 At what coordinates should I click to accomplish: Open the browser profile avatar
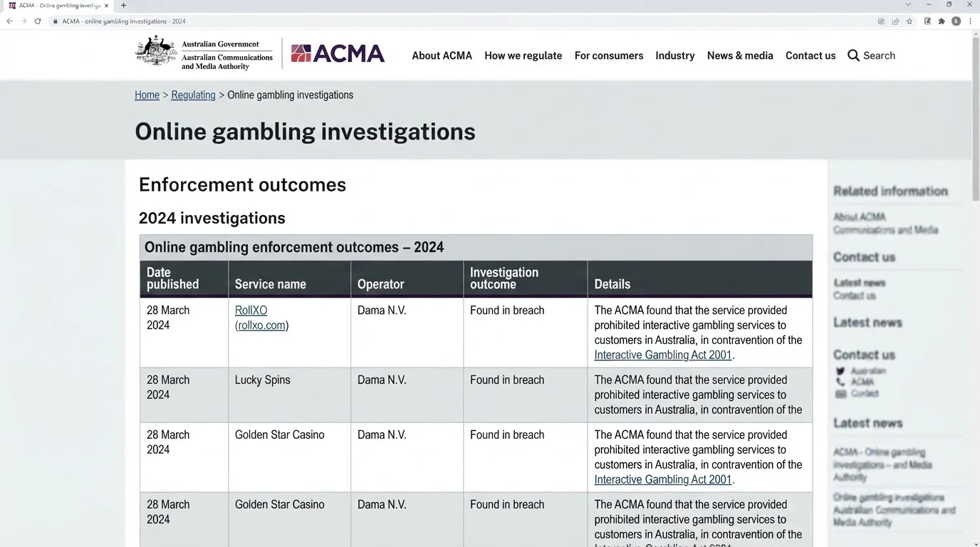tap(956, 21)
